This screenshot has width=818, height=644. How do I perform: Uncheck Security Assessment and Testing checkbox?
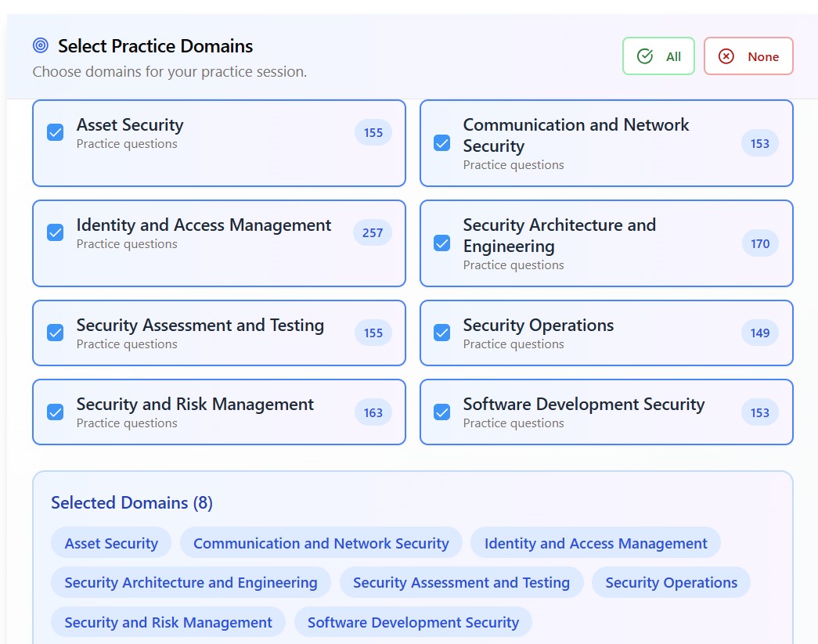point(56,333)
